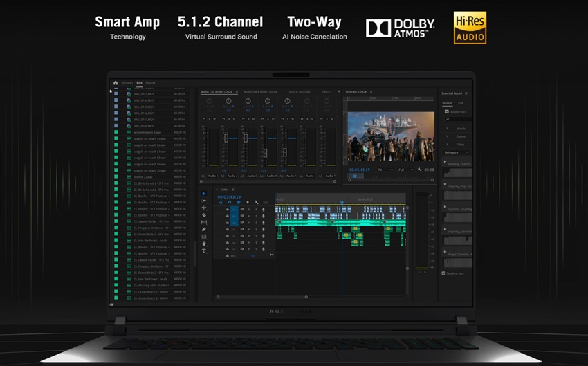Image resolution: width=588 pixels, height=366 pixels.
Task: Toggle the magnet snap icon in timeline
Action: coord(229,203)
